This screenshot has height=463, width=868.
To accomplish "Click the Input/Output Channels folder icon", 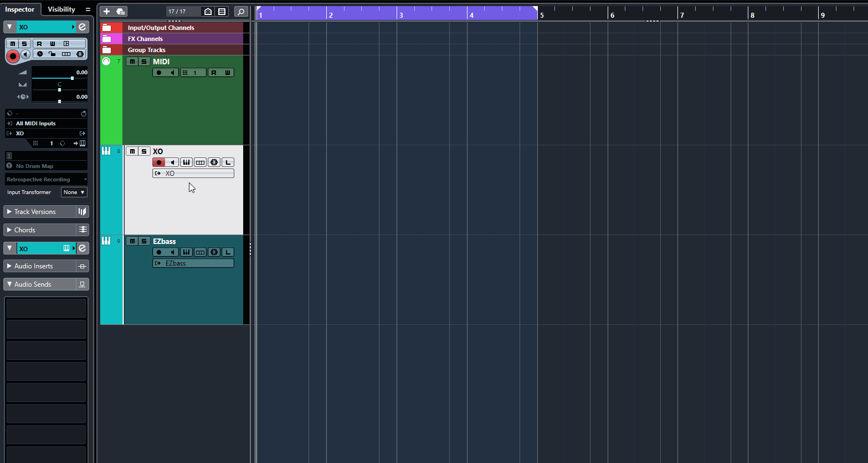I will click(107, 28).
